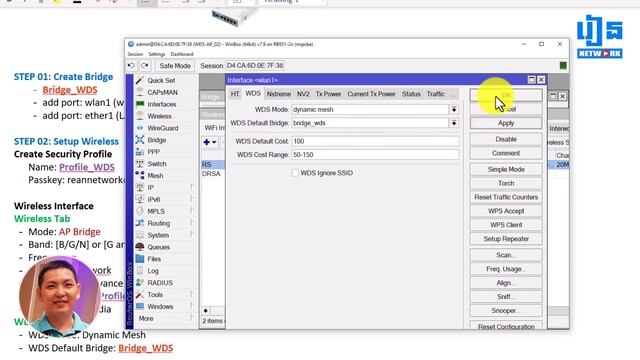
Task: Click the WPS Accept button
Action: [506, 211]
